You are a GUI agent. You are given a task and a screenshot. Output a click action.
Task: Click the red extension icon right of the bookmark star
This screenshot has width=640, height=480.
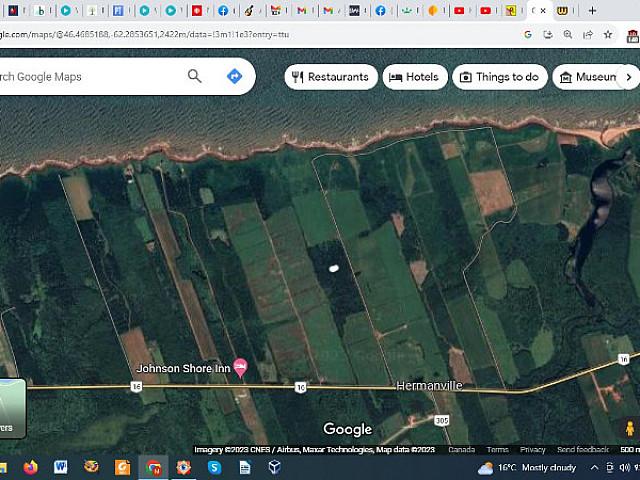[x=633, y=36]
